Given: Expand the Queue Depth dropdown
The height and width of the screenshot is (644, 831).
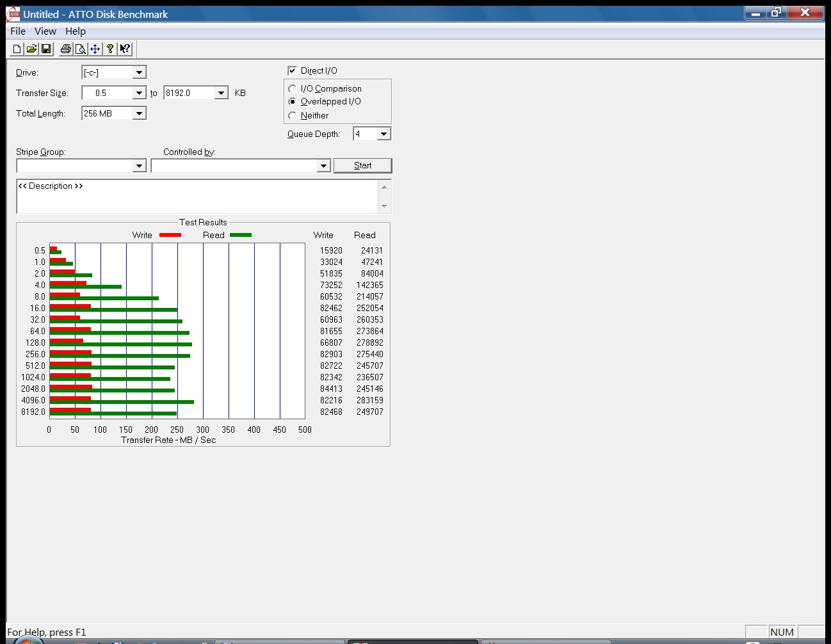Looking at the screenshot, I should click(383, 134).
